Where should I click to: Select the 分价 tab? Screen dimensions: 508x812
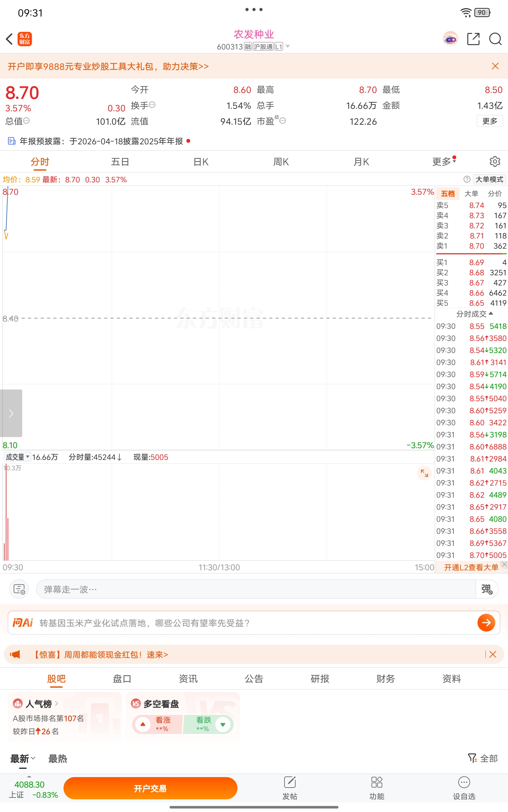(x=495, y=193)
